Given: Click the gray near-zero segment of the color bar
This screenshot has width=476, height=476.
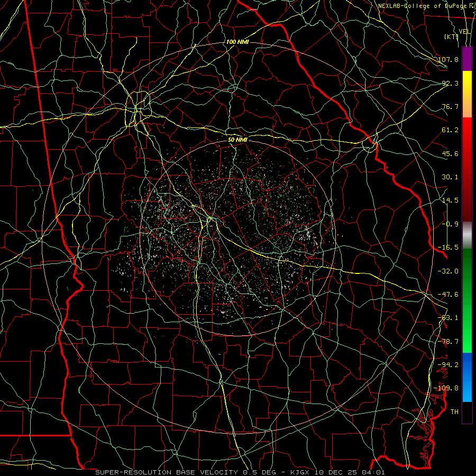Looking at the screenshot, I should [467, 235].
